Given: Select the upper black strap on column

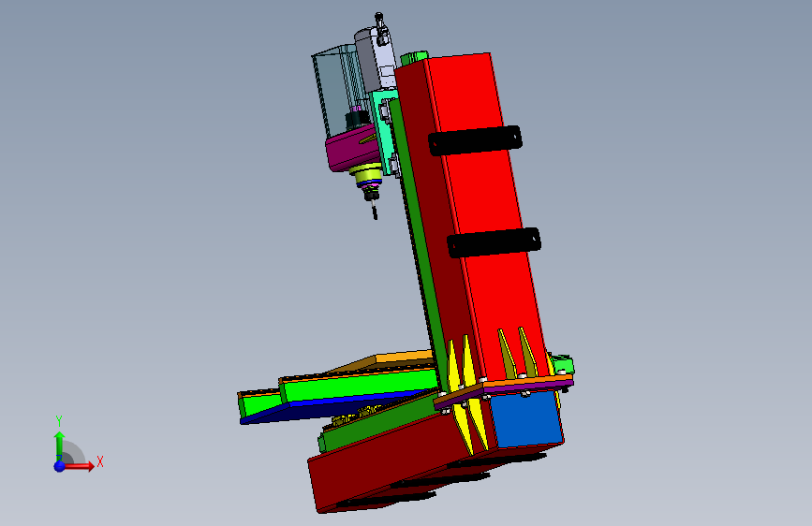Looking at the screenshot, I should [475, 140].
